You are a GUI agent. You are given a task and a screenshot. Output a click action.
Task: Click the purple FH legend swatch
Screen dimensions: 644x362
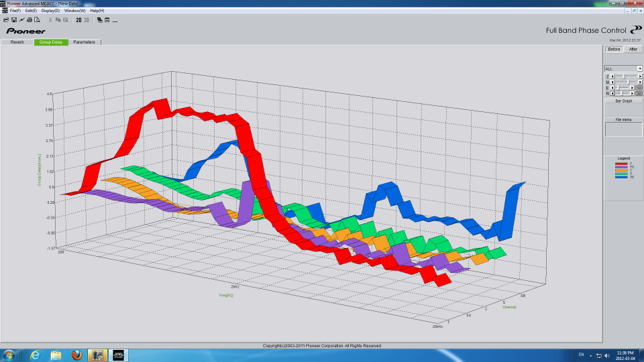coord(621,167)
